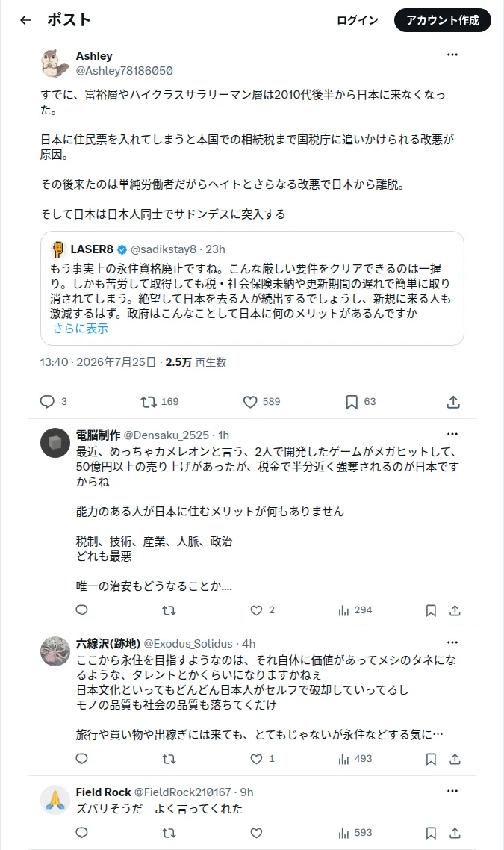Open @Ashley78186050 profile handle

coord(125,70)
